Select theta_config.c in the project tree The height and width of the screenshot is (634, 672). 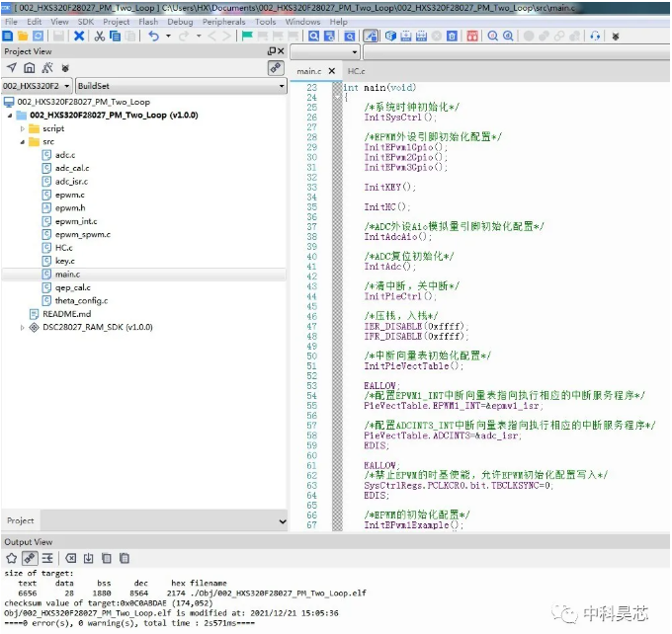pyautogui.click(x=81, y=301)
